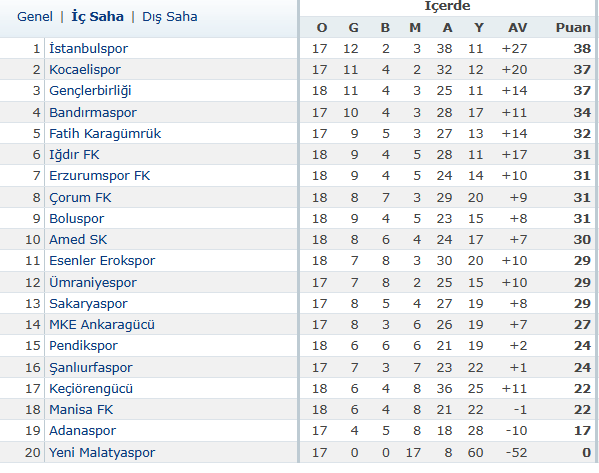
Task: View Esenler Erokspor team page
Action: coord(102,261)
